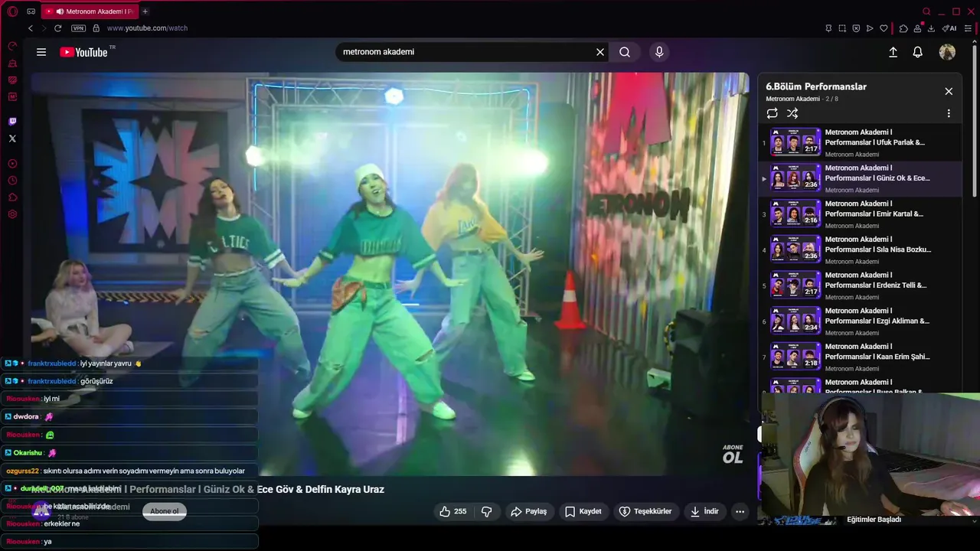Run search with the magnifier button

pyautogui.click(x=625, y=52)
